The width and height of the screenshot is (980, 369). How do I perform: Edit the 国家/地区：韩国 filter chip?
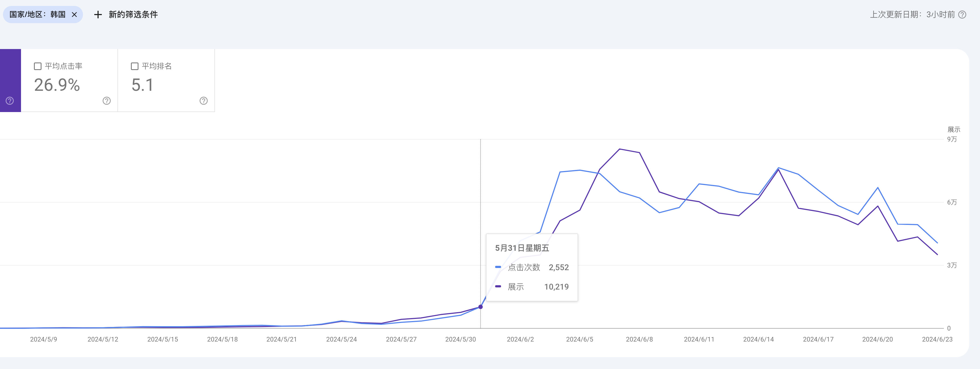click(x=37, y=15)
